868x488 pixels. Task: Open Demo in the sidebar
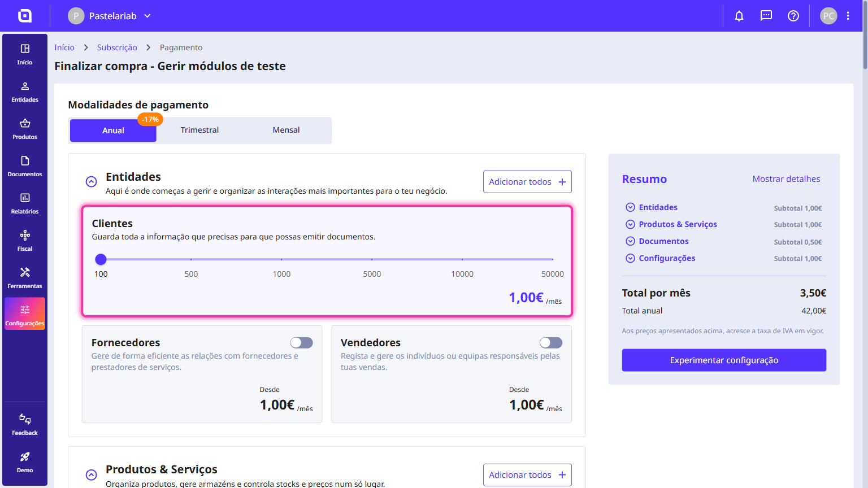25,462
